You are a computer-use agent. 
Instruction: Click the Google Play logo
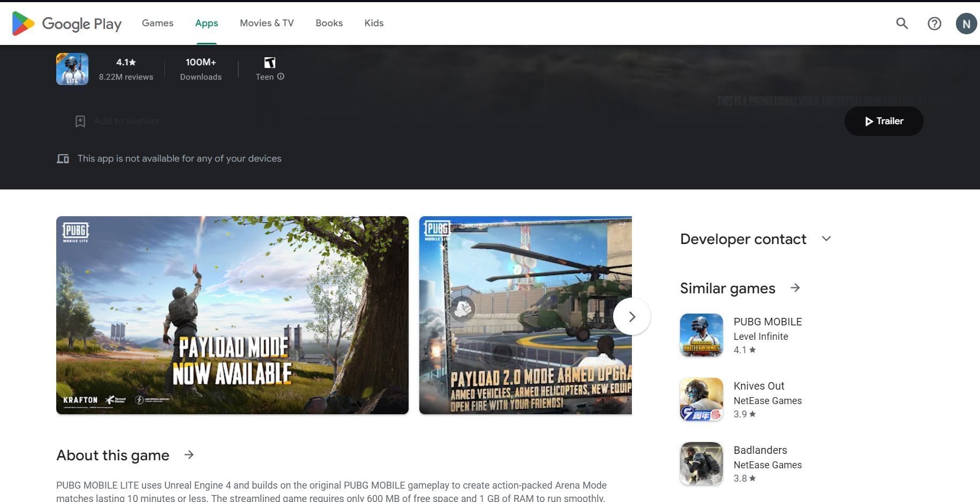click(67, 24)
